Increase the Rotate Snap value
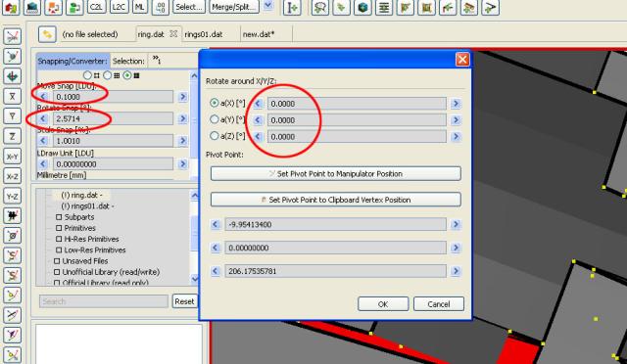Screen dimensions: 627x364 tap(183, 118)
